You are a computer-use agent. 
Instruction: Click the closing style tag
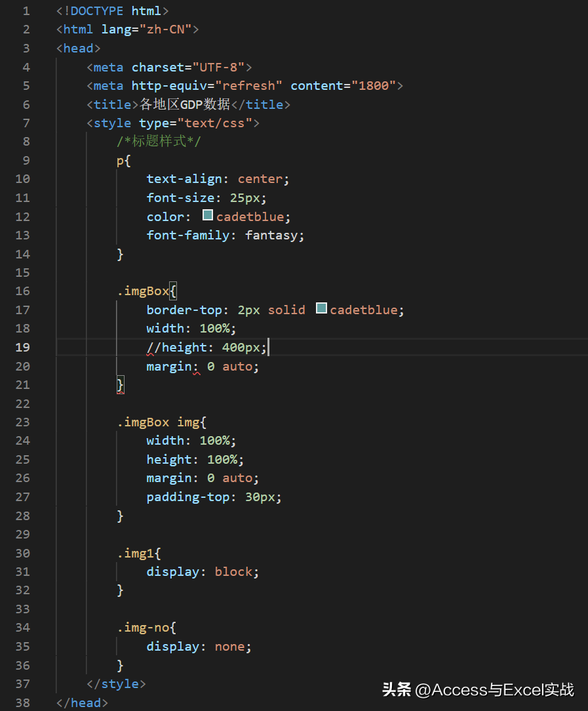click(x=117, y=684)
